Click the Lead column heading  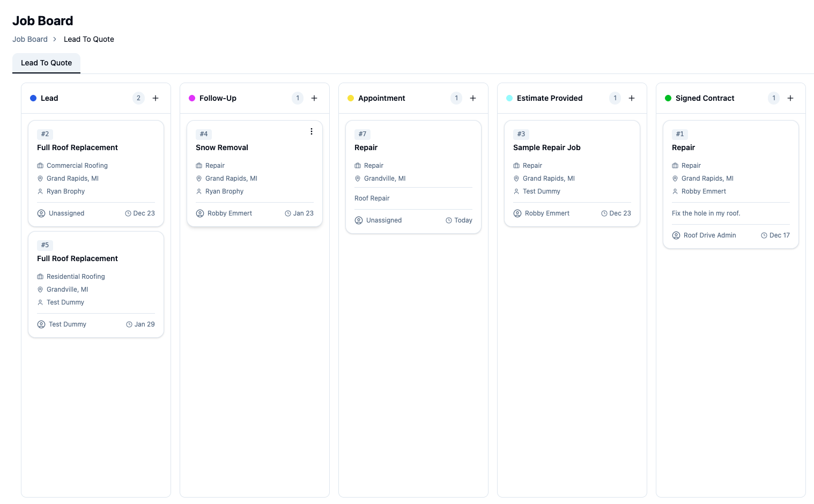(x=49, y=98)
